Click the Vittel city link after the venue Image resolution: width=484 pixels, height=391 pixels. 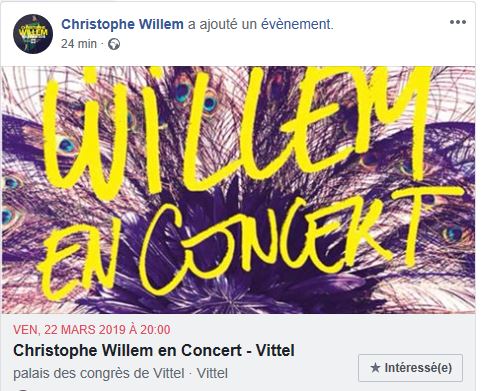[212, 373]
